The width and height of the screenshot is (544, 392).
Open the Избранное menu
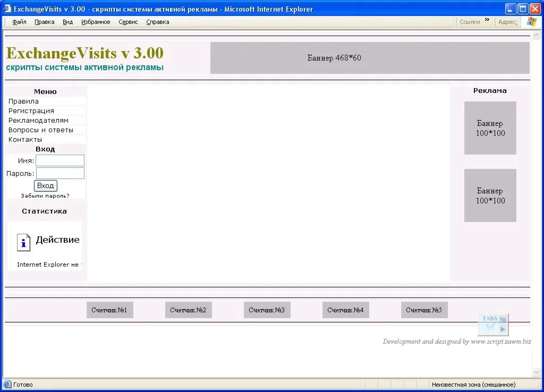96,22
